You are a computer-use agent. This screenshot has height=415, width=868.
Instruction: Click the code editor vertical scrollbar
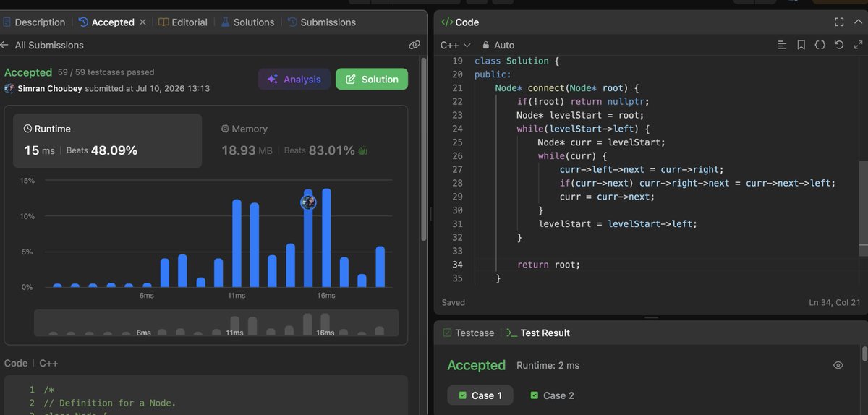pos(863,208)
